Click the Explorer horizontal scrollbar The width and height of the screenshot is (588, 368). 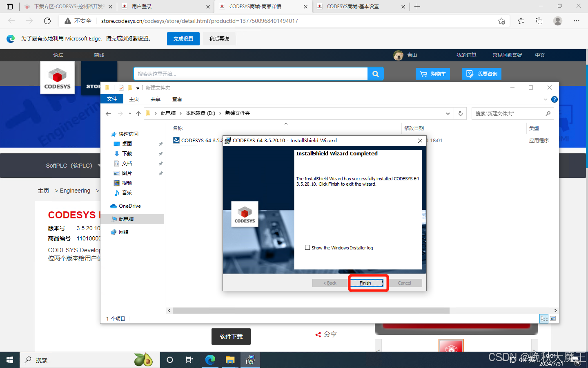[311, 311]
